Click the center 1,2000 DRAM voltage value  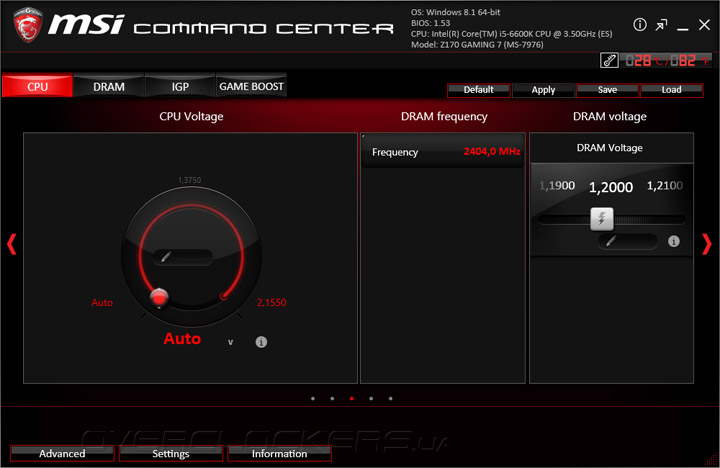click(x=611, y=187)
